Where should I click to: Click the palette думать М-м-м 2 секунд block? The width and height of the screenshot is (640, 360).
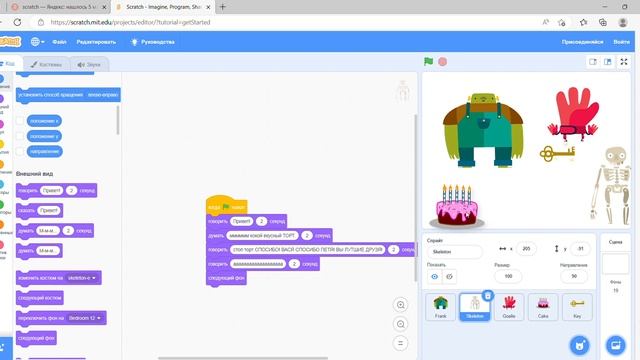(55, 231)
